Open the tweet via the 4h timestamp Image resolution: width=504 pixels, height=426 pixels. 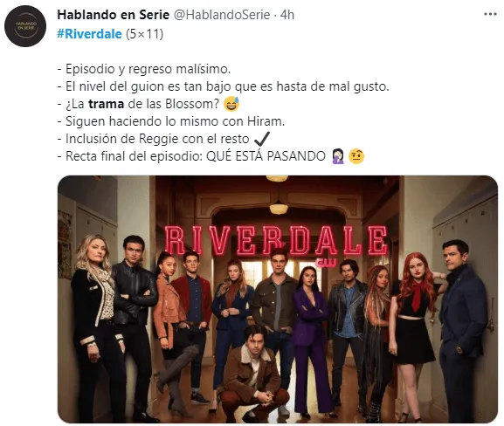coord(287,15)
